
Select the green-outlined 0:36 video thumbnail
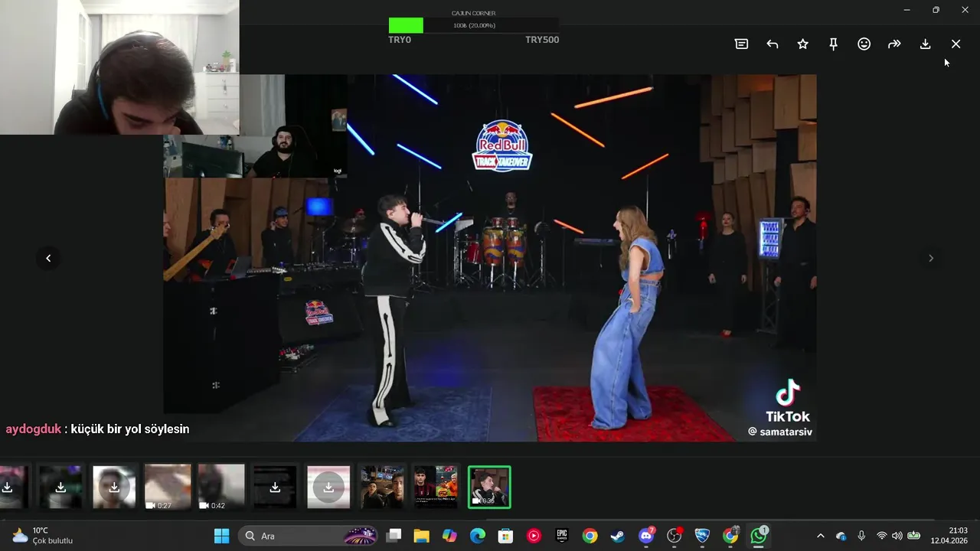489,487
